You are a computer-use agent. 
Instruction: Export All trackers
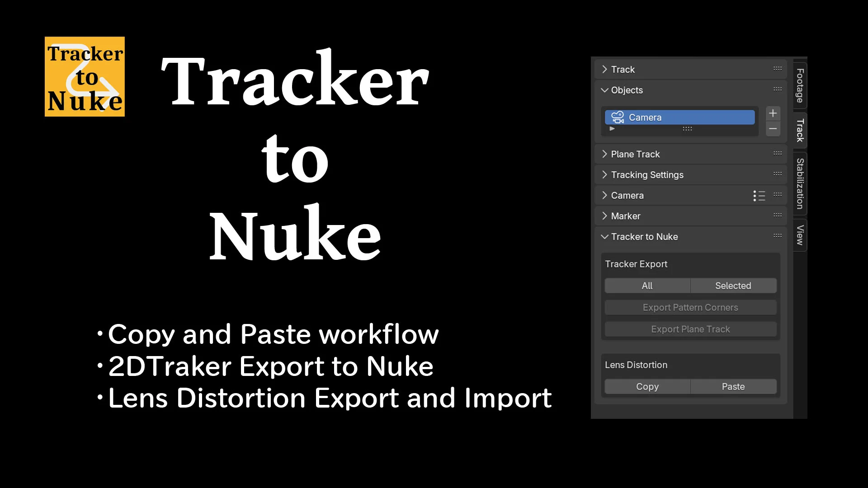click(x=647, y=286)
